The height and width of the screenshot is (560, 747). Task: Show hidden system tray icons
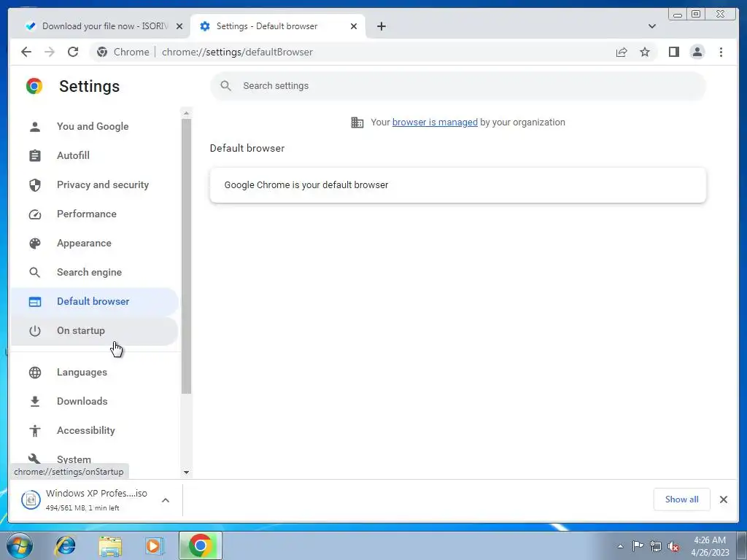tap(620, 546)
